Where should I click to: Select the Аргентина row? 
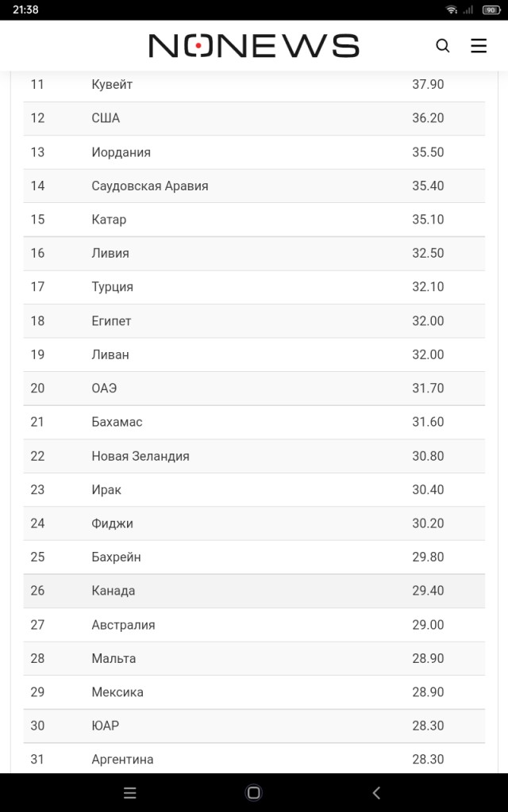(x=254, y=759)
